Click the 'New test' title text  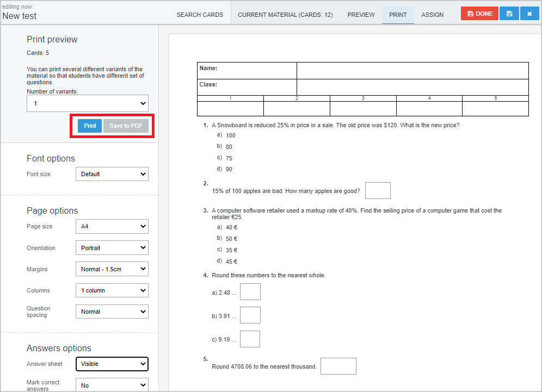[x=20, y=16]
